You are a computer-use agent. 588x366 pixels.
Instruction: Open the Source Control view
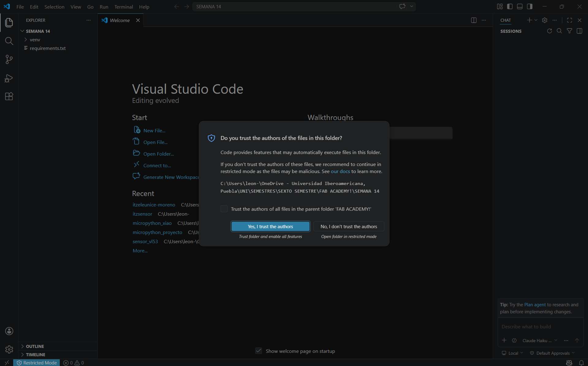[9, 59]
